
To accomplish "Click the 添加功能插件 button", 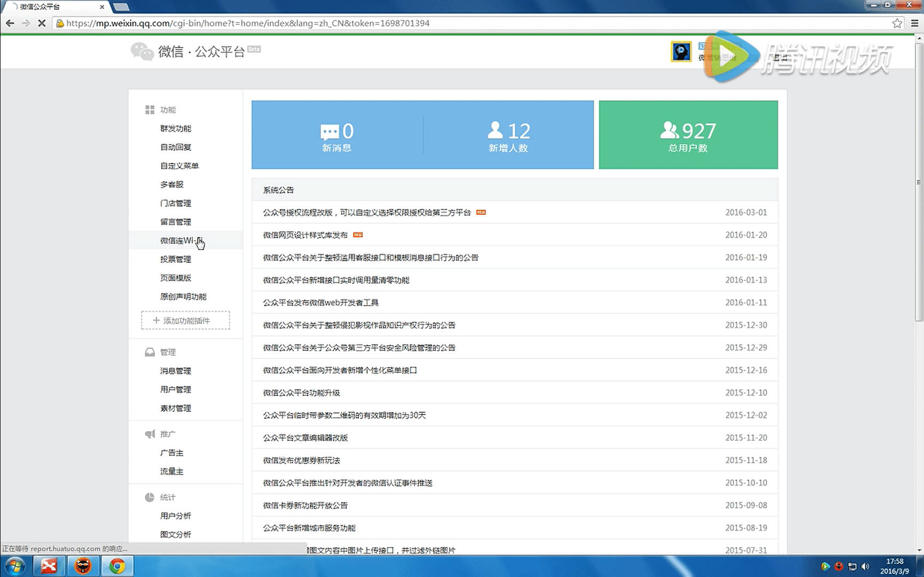I will (x=185, y=321).
